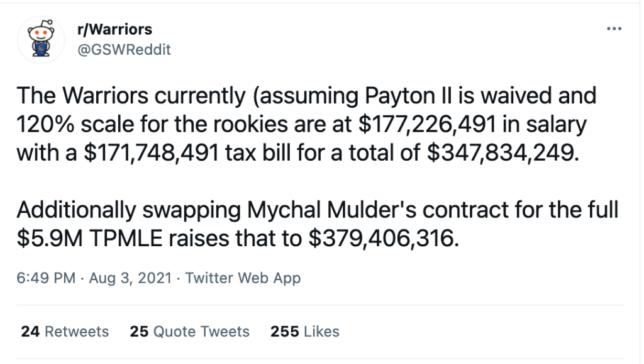Open the tweet's more options ellipsis
The width and height of the screenshot is (644, 364).
tap(613, 30)
